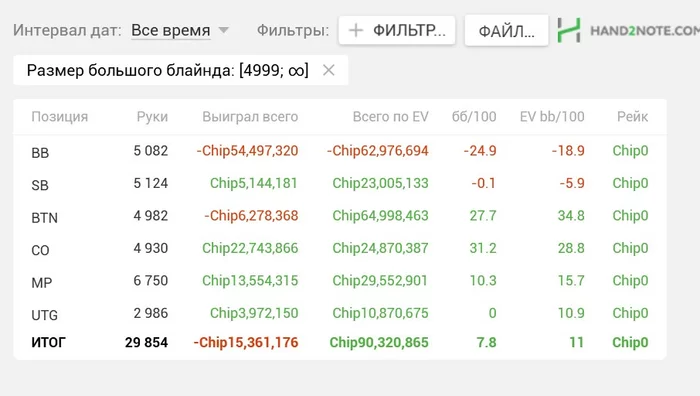Sort the table by Позиция column
This screenshot has height=396, width=700.
point(59,117)
